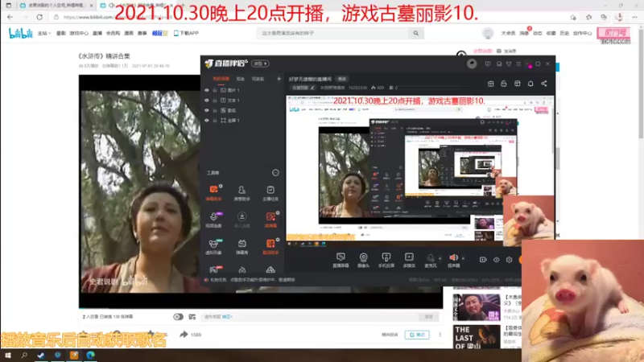Image resolution: width=644 pixels, height=362 pixels.
Task: Toggle the lock on 歌名 layer
Action: point(215,110)
